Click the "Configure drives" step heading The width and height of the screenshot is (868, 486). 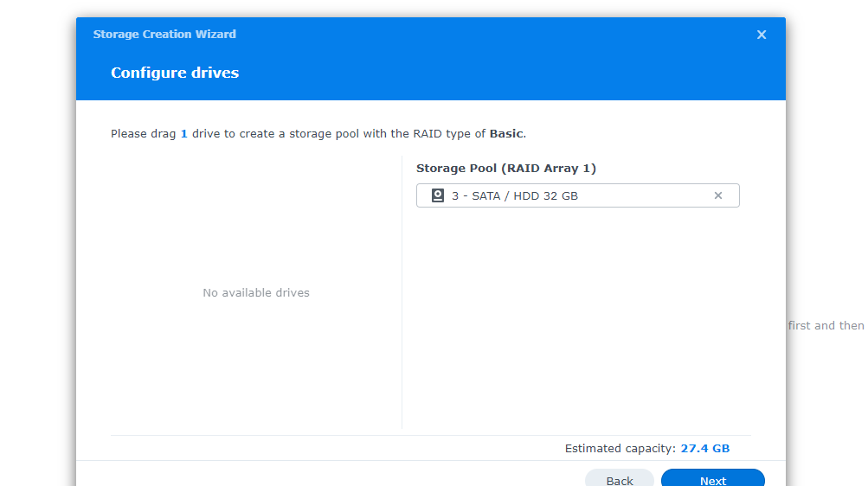[175, 73]
